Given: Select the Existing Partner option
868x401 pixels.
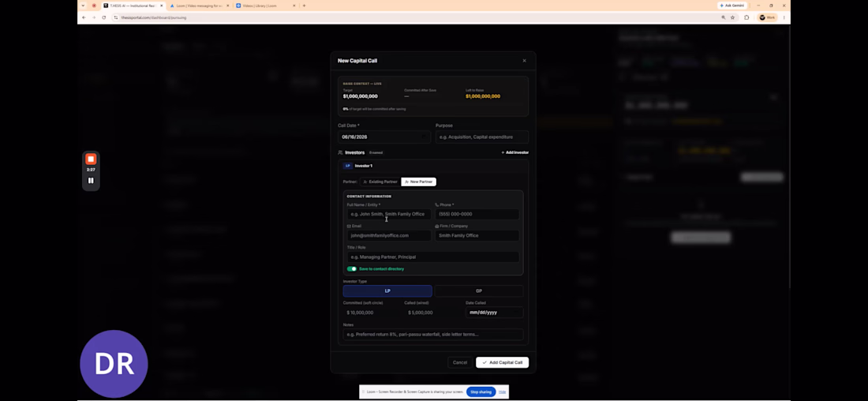Looking at the screenshot, I should tap(380, 182).
